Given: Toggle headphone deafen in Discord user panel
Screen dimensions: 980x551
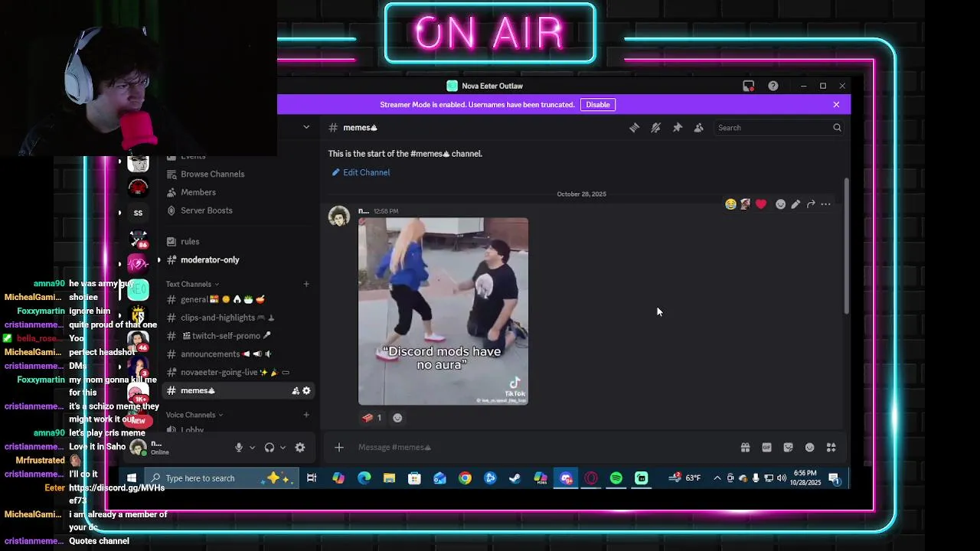Looking at the screenshot, I should pos(269,448).
